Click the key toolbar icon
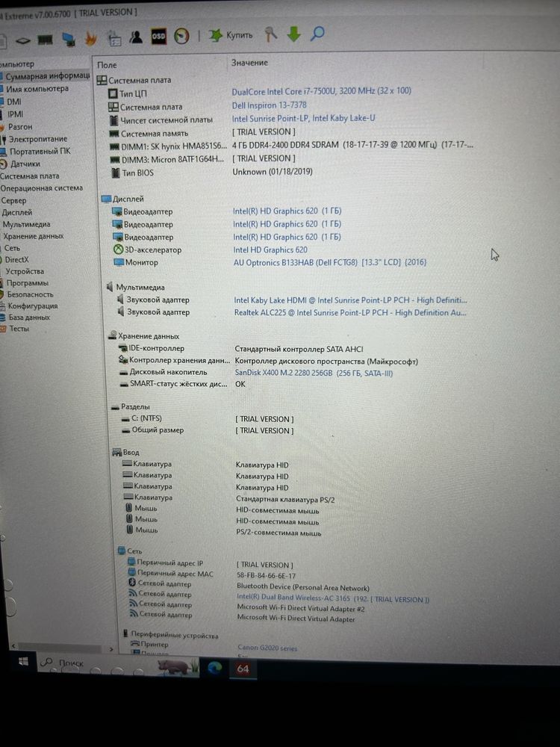The image size is (560, 747). click(271, 34)
